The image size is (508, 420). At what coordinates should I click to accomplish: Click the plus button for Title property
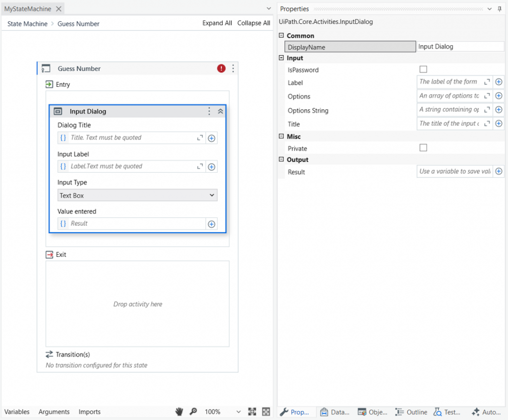[x=499, y=124]
